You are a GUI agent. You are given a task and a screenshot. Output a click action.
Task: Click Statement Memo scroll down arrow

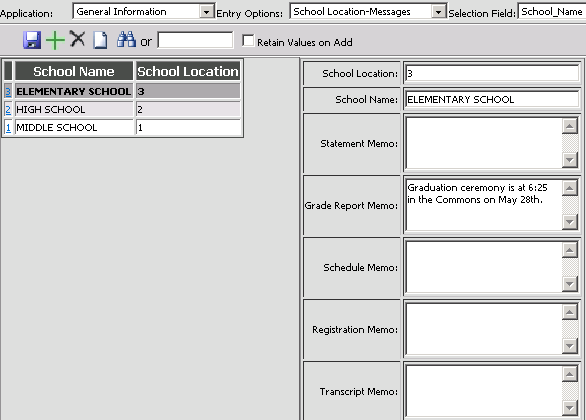[x=570, y=160]
